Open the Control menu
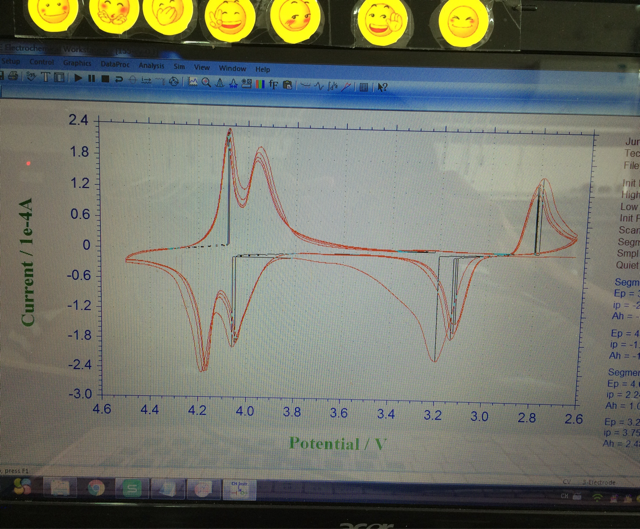Screen dimensions: 640x529 42,62
